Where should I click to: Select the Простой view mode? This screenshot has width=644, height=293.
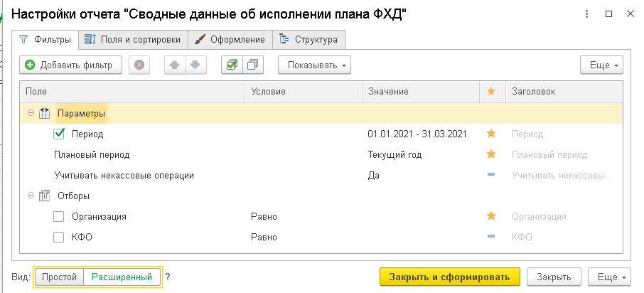59,277
